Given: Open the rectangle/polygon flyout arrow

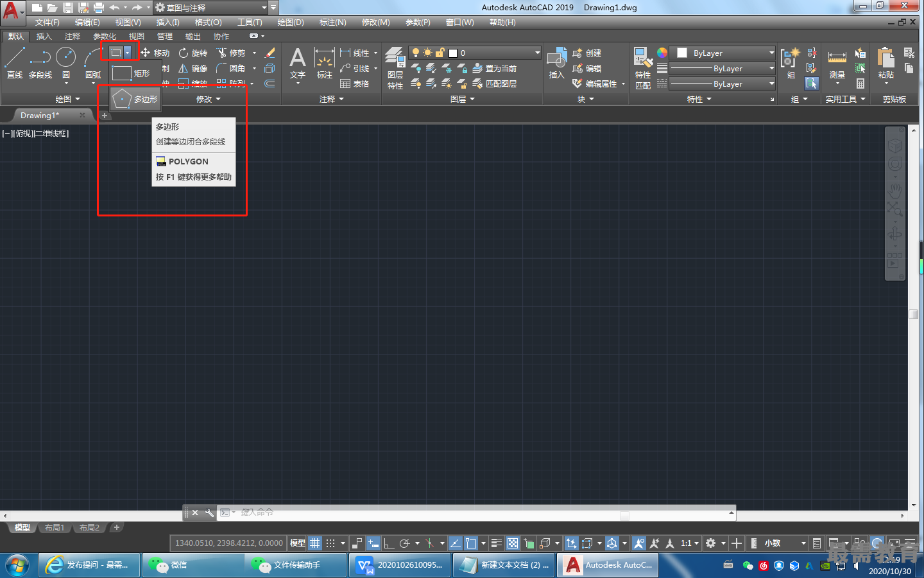Looking at the screenshot, I should pyautogui.click(x=128, y=53).
